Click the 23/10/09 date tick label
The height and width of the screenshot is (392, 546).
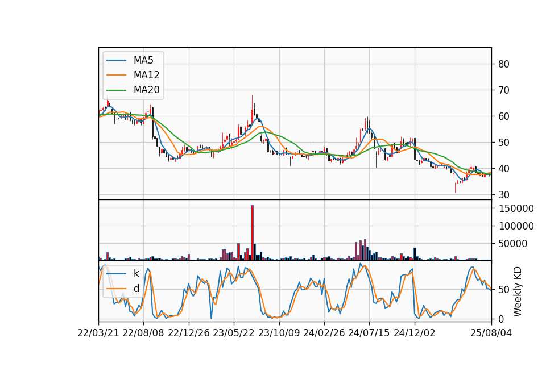(x=279, y=333)
